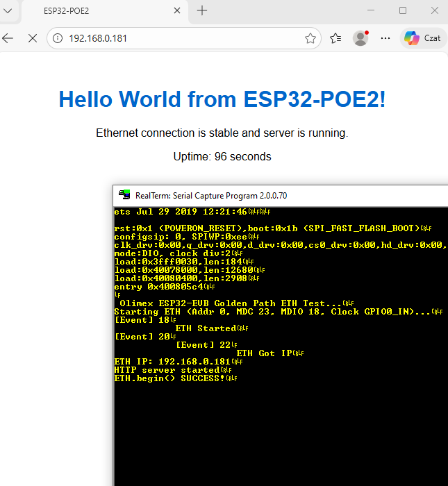The image size is (448, 486).
Task: Click the Hello World from ESP32-POE2 heading
Action: click(x=222, y=99)
